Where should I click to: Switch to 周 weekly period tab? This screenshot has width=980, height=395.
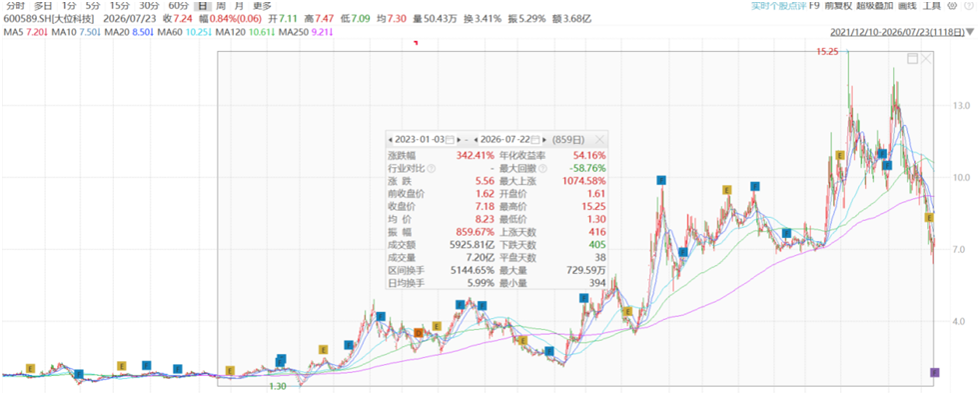click(x=221, y=6)
